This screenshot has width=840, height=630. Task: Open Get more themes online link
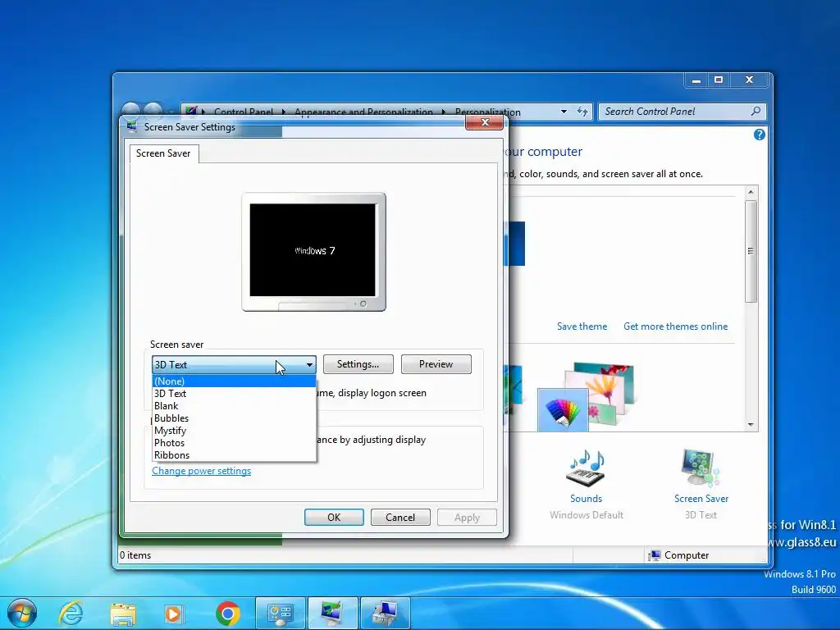pyautogui.click(x=676, y=326)
